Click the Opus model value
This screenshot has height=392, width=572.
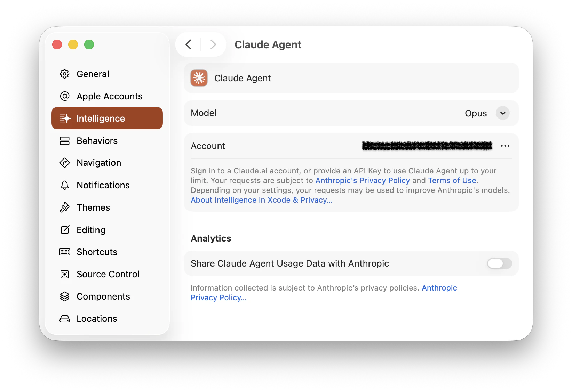tap(476, 113)
